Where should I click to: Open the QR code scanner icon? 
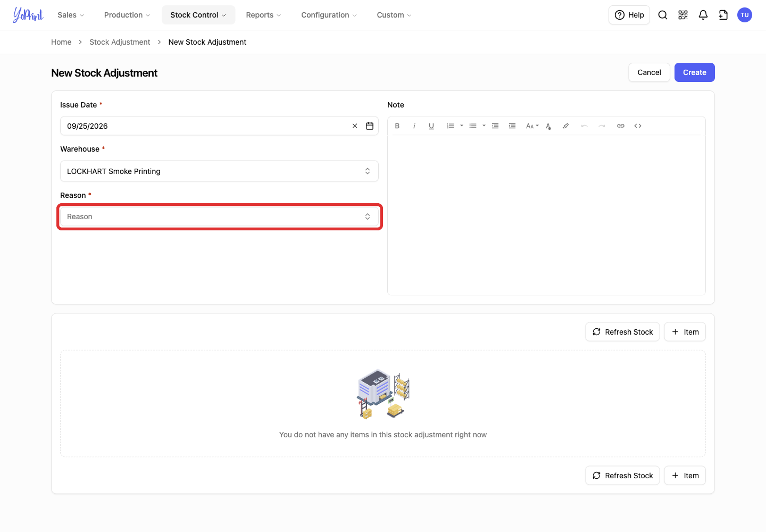point(683,15)
